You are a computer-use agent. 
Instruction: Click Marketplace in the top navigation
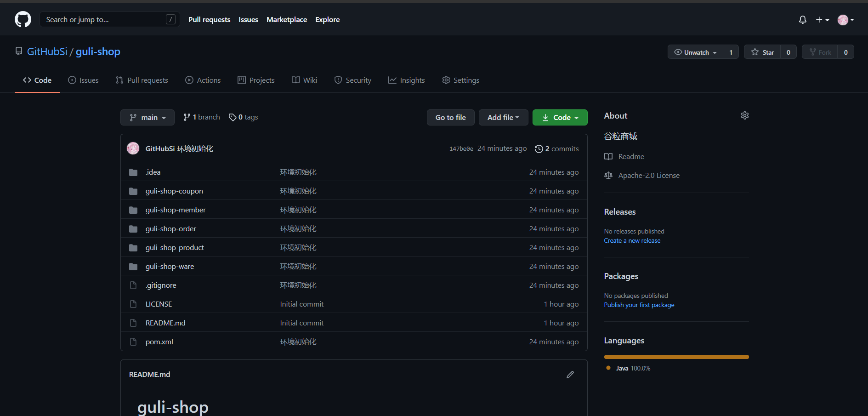[287, 19]
